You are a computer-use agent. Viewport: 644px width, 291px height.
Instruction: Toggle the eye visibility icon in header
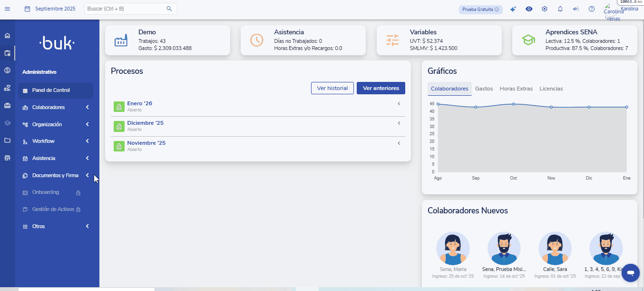529,9
